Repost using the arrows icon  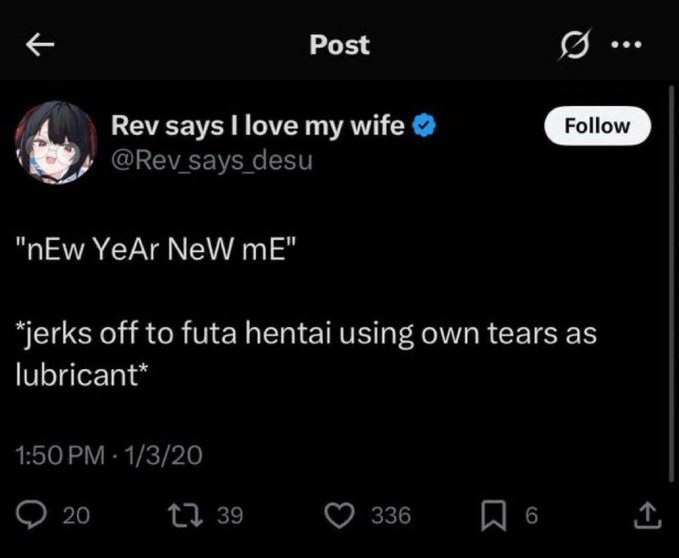[191, 514]
